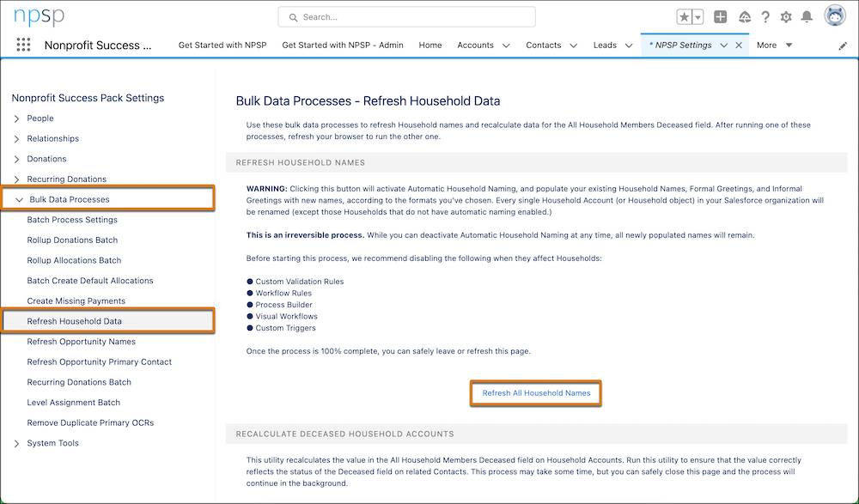The width and height of the screenshot is (859, 504).
Task: Click the Favorites star icon
Action: (x=685, y=17)
